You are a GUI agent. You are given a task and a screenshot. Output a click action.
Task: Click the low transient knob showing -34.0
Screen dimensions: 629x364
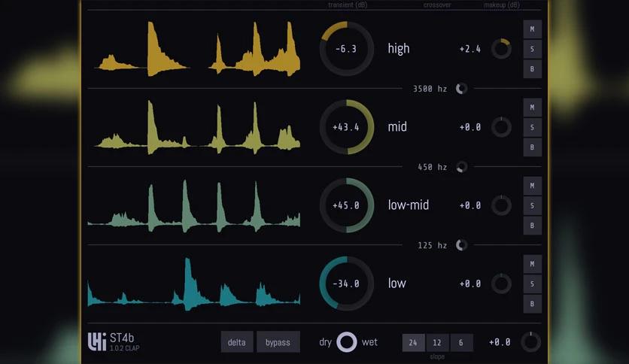(347, 284)
